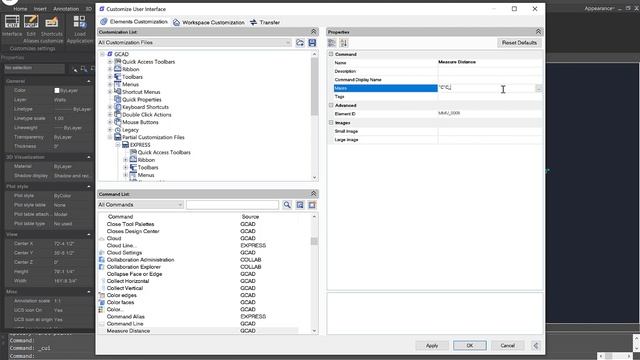Switch to Workspace Customization tab

tap(209, 22)
